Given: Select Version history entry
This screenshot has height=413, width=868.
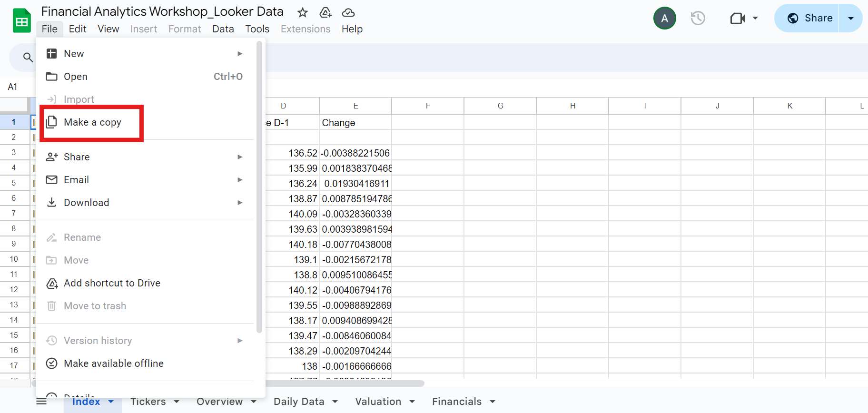Looking at the screenshot, I should [x=145, y=341].
